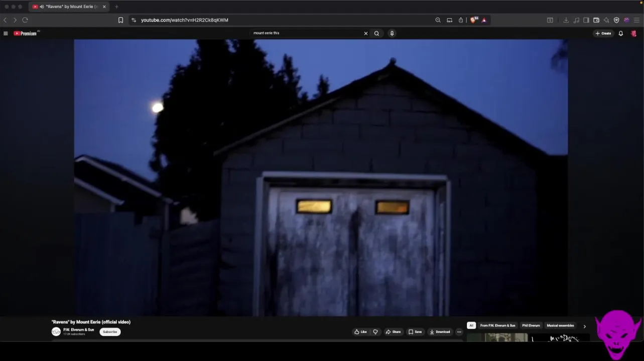Open site settings icon in address bar

pyautogui.click(x=134, y=20)
